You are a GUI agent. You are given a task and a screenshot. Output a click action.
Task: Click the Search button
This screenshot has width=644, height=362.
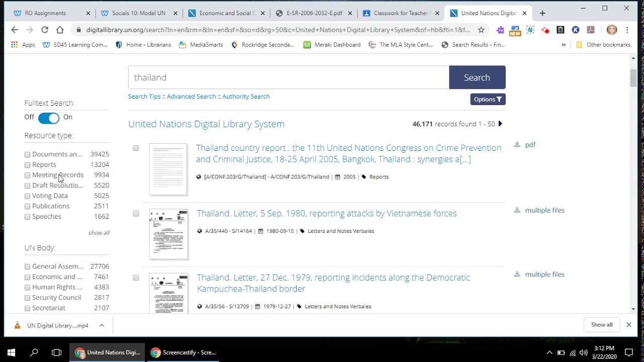(477, 77)
